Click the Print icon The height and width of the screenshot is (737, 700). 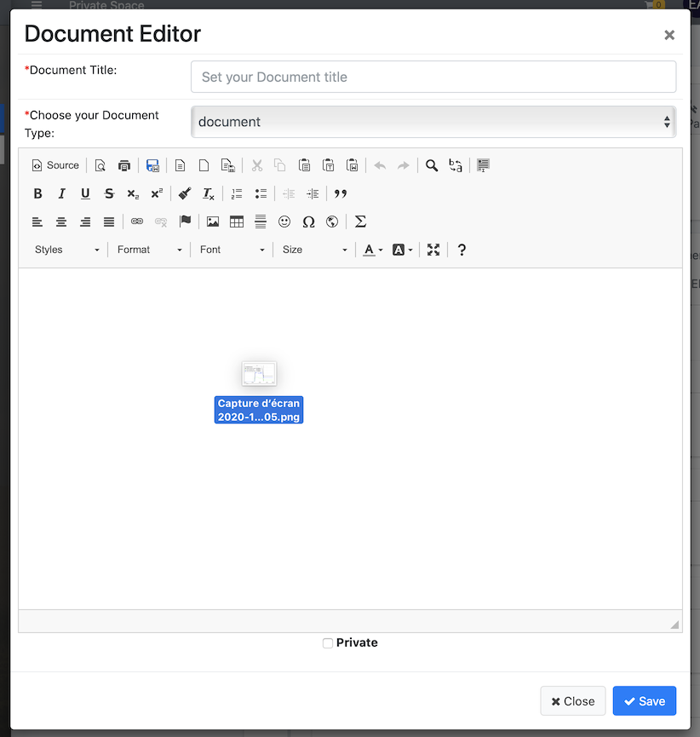[x=124, y=165]
